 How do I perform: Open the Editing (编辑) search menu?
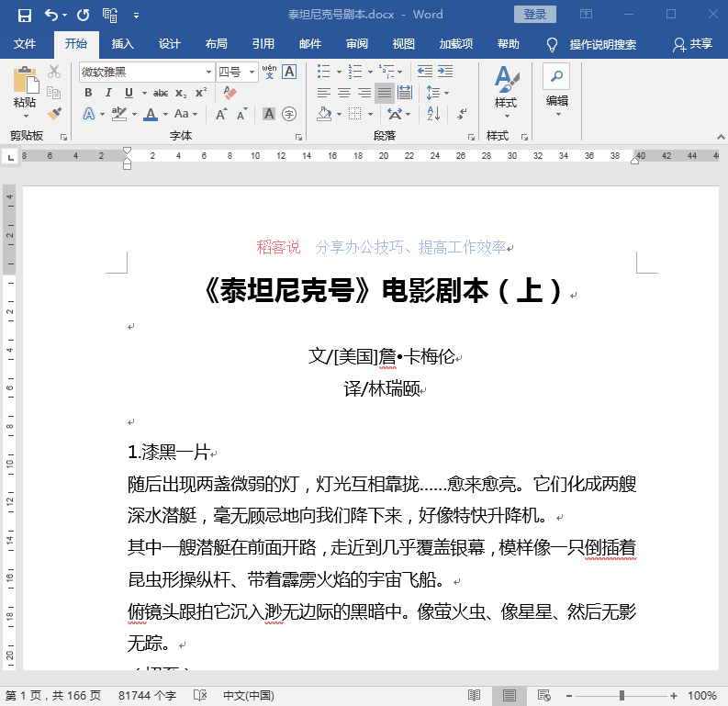(556, 90)
